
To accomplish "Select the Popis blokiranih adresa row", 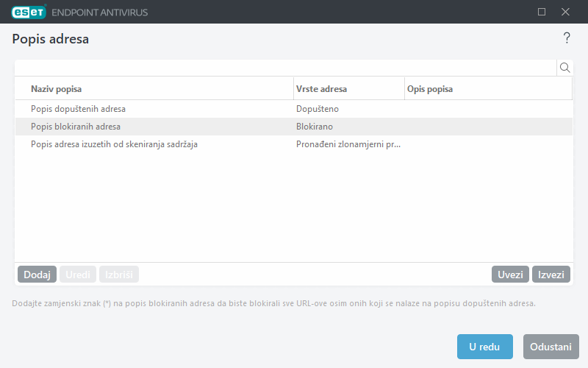I will pyautogui.click(x=76, y=127).
